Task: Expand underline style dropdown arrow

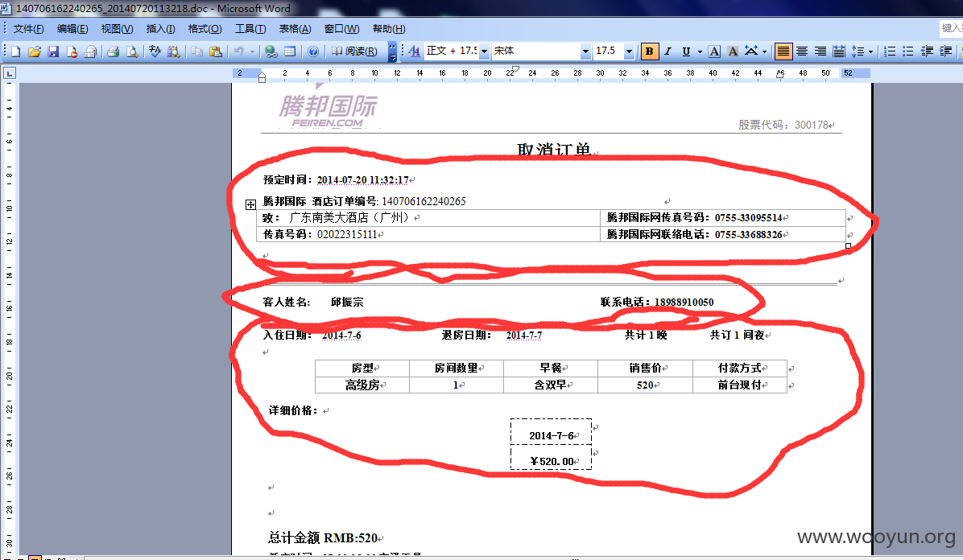Action: [700, 51]
